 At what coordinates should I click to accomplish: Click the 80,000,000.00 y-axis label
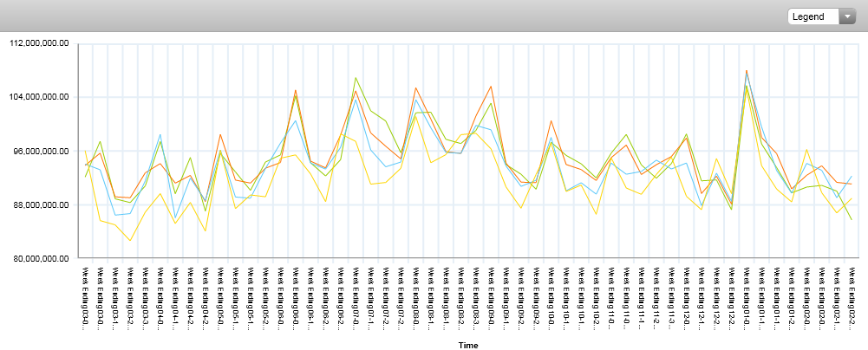[39, 259]
